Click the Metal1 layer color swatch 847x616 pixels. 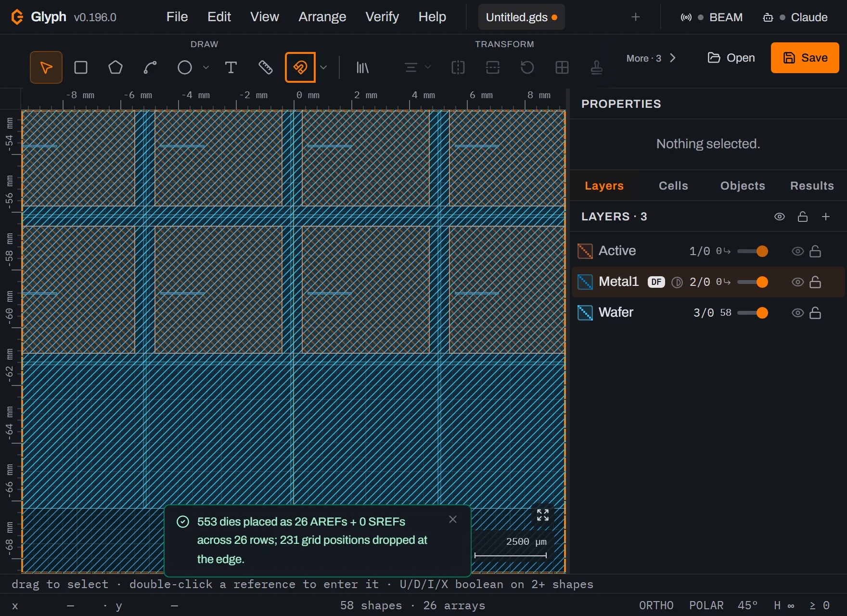click(x=585, y=282)
